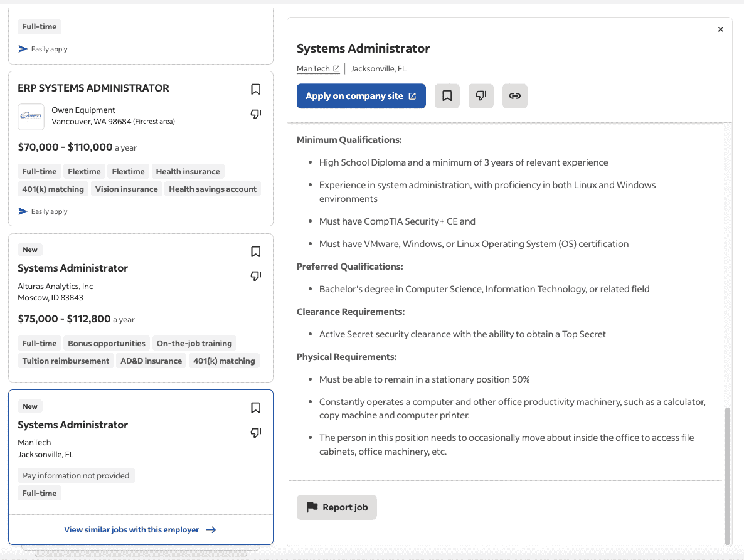The image size is (744, 560).
Task: Click the arrow next to similar jobs link
Action: pos(211,530)
